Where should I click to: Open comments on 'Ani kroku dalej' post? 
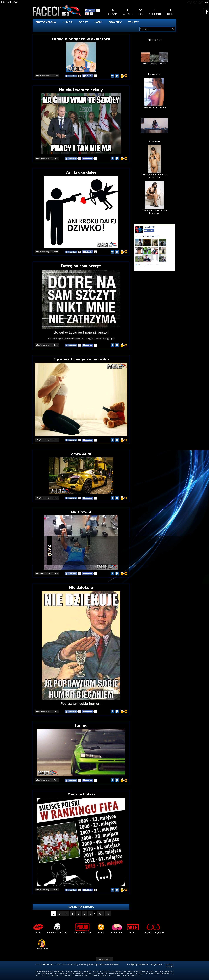click(x=117, y=251)
